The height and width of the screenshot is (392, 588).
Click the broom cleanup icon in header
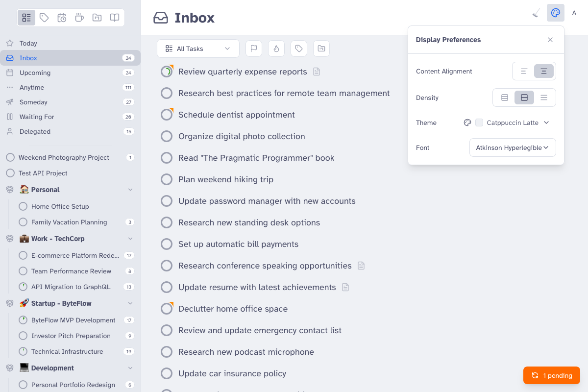point(537,13)
